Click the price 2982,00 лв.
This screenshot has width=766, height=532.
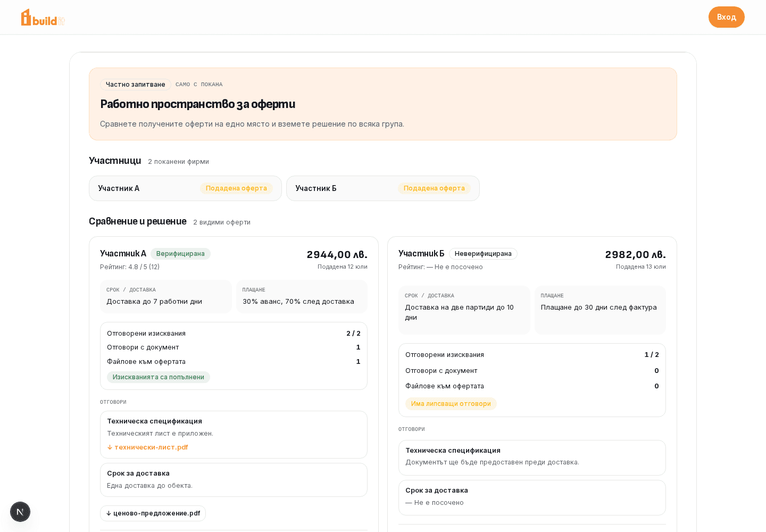click(x=636, y=254)
